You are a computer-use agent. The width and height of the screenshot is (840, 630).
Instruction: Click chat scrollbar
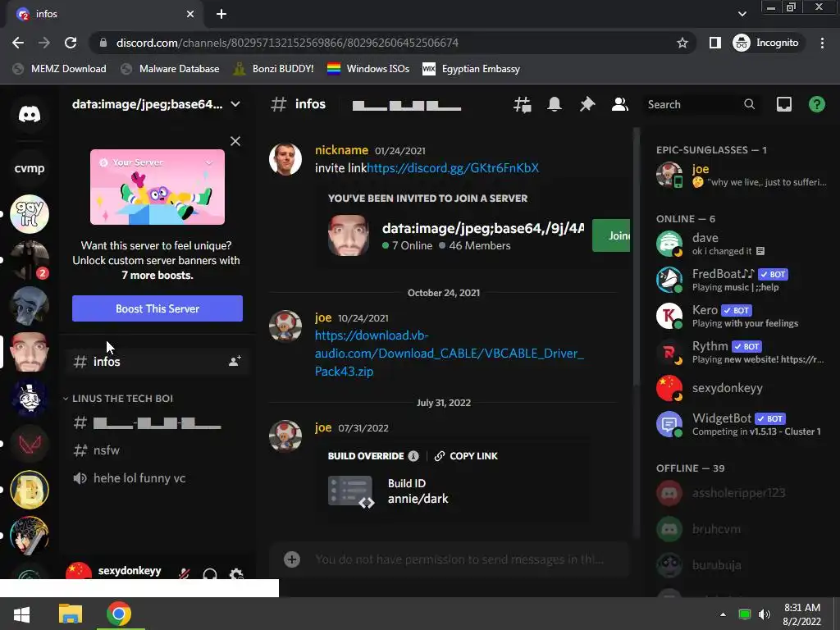(636, 257)
